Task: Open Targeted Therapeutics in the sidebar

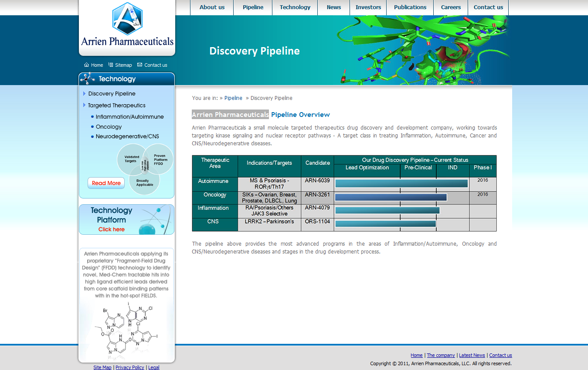Action: click(x=116, y=105)
